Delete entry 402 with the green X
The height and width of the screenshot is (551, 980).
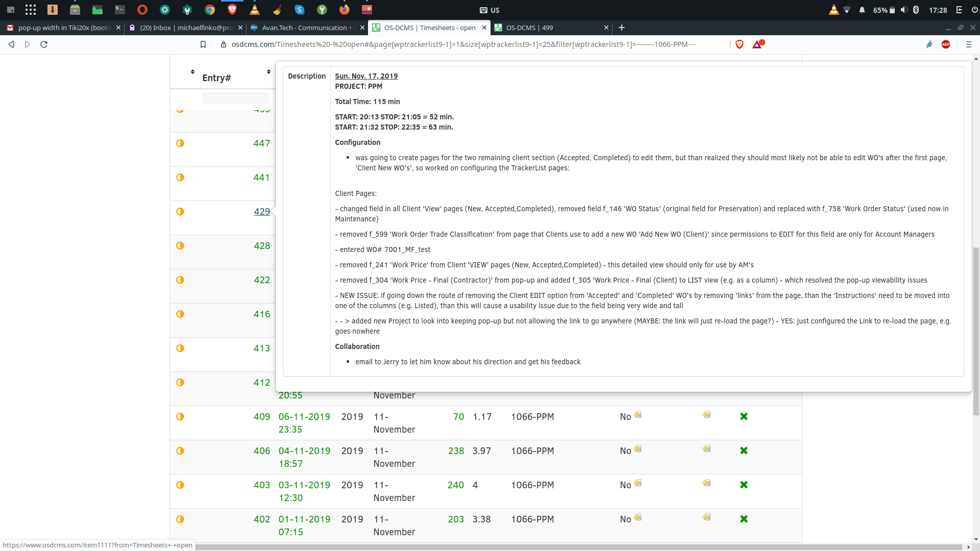(x=744, y=519)
